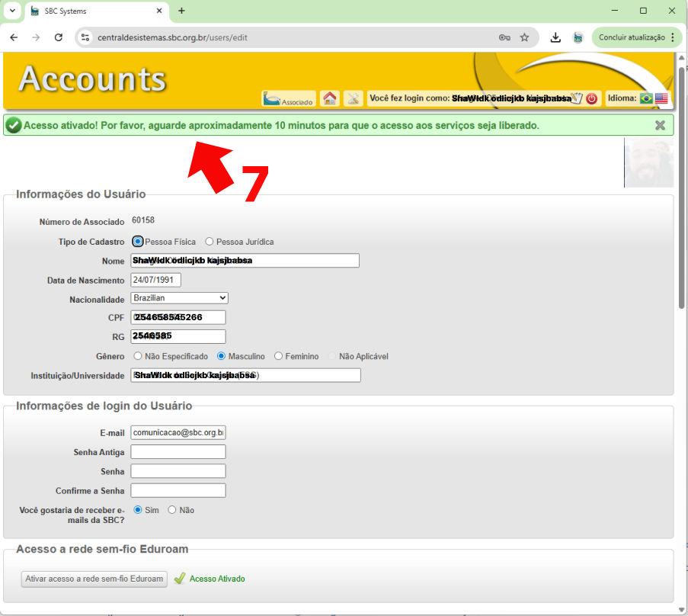Switch language with the US flag icon

661,98
